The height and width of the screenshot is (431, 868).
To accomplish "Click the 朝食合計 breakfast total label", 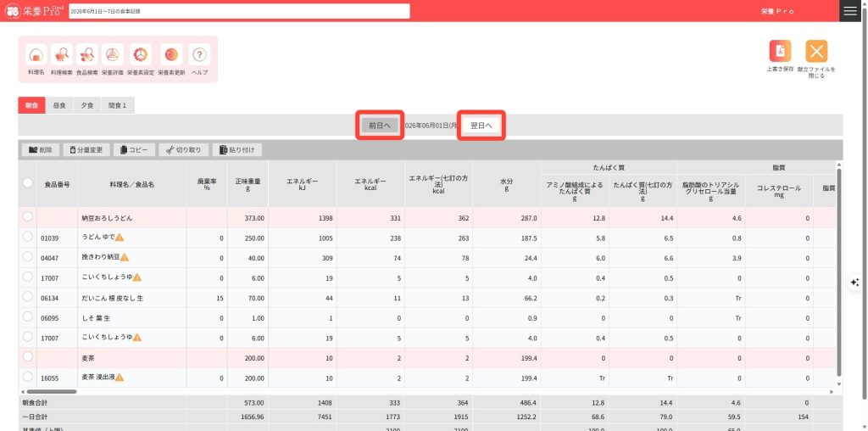I will pos(36,403).
